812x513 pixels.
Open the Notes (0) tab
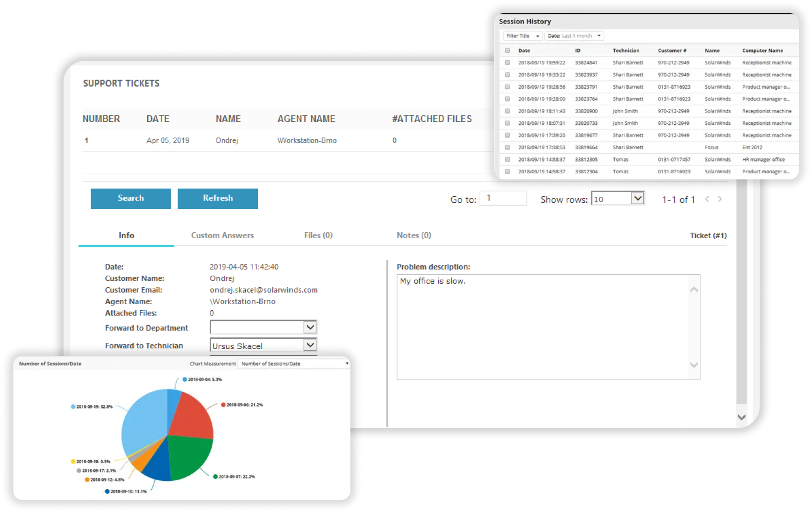click(413, 235)
